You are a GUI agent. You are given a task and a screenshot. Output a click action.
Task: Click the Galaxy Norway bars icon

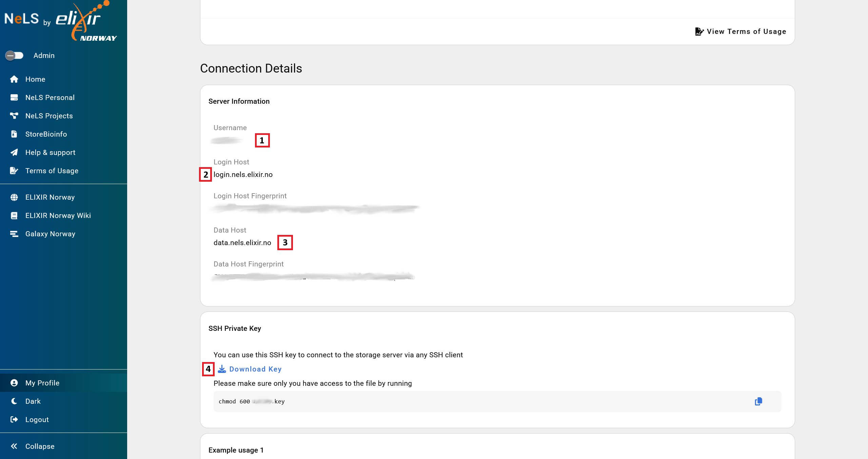[14, 234]
